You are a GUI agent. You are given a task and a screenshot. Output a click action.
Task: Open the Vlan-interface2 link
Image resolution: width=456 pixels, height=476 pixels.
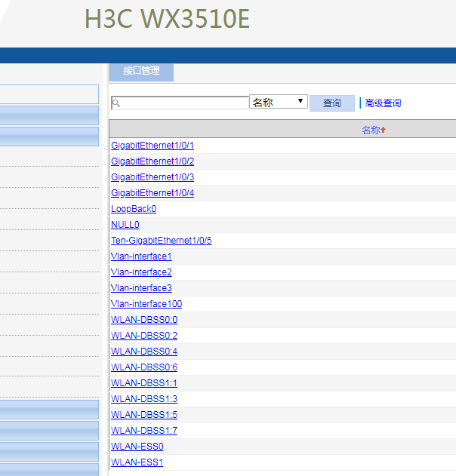[x=141, y=272]
